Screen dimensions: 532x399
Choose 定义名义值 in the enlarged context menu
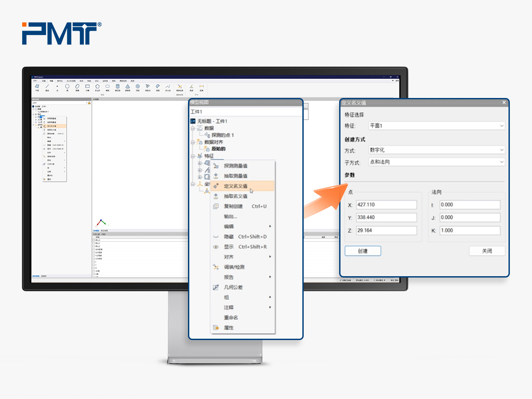[243, 186]
